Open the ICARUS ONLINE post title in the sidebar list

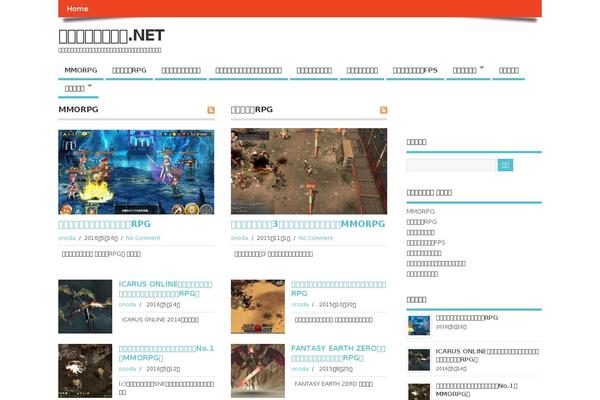[x=487, y=356]
